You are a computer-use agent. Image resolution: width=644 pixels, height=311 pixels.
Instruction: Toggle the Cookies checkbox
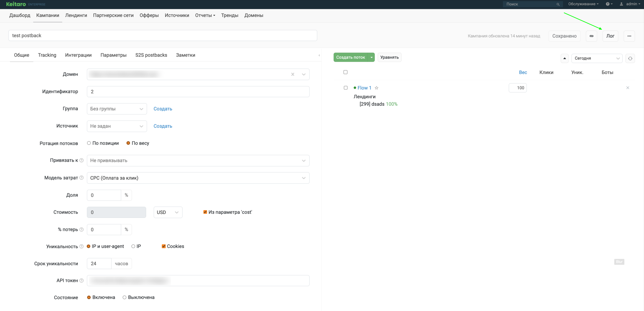point(164,246)
